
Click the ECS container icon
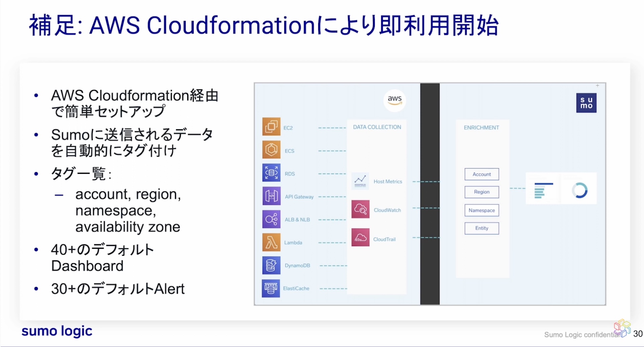point(271,150)
